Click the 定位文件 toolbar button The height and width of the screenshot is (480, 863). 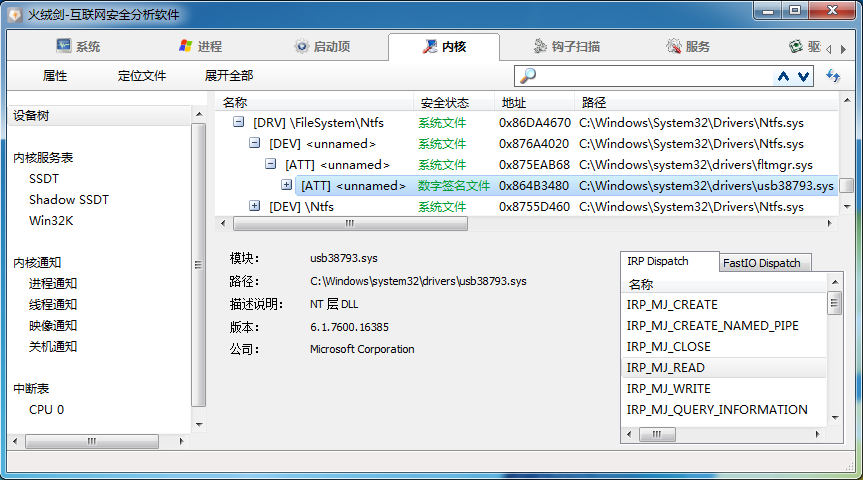click(x=141, y=76)
